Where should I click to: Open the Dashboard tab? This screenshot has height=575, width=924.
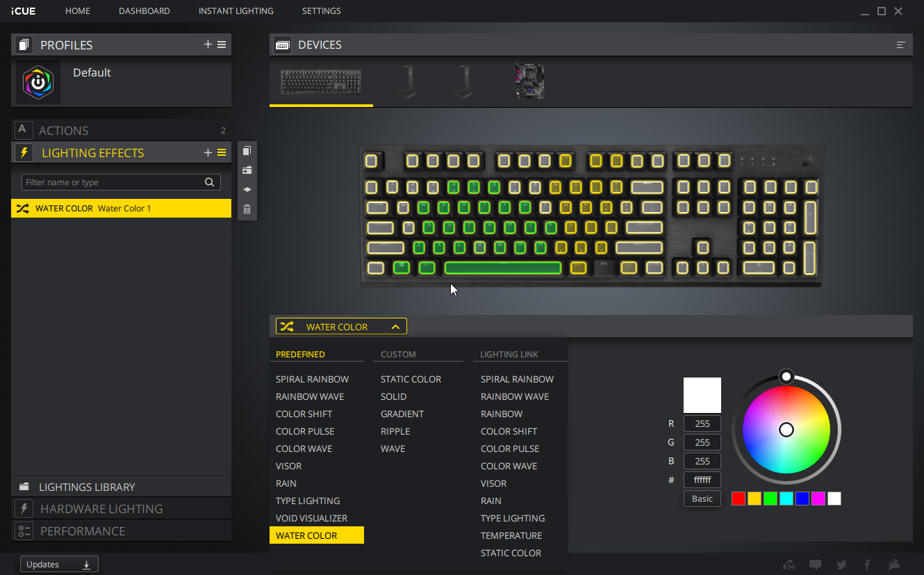point(145,11)
